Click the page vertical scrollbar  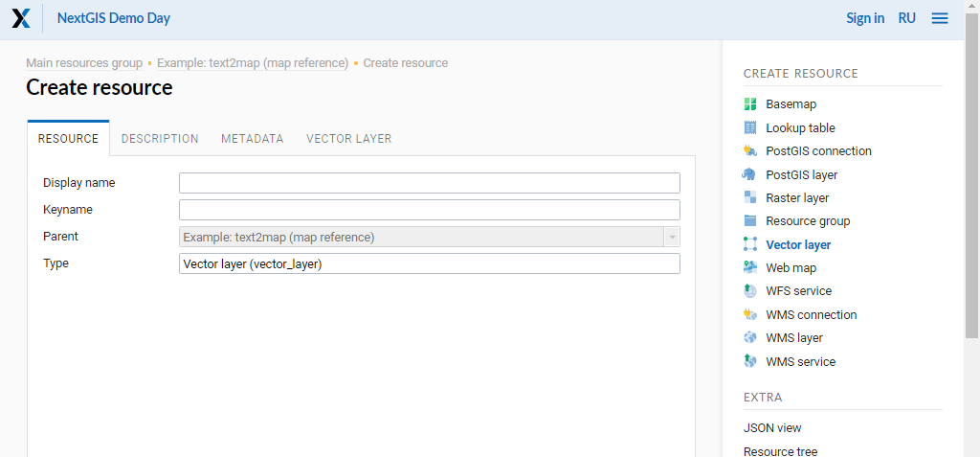(x=972, y=175)
